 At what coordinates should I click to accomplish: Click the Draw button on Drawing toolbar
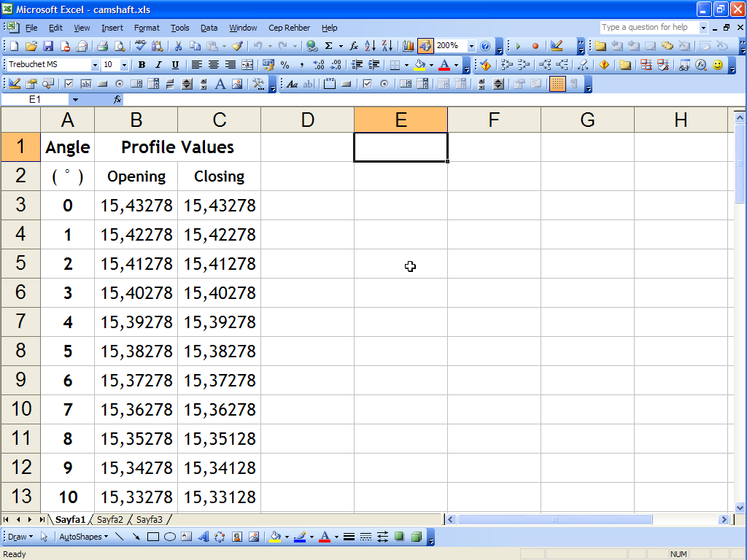tap(18, 537)
